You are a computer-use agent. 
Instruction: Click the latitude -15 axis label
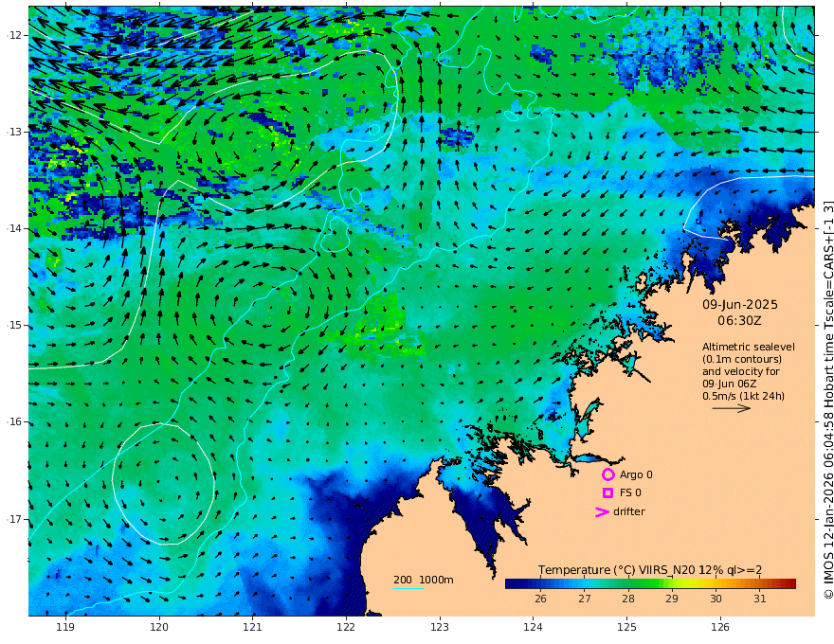point(14,325)
